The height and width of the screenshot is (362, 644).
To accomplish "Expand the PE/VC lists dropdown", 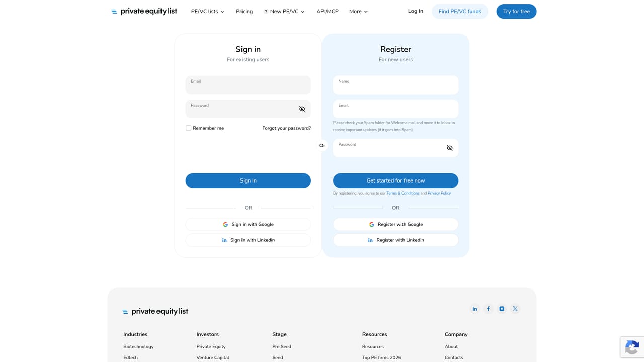I will pos(208,11).
